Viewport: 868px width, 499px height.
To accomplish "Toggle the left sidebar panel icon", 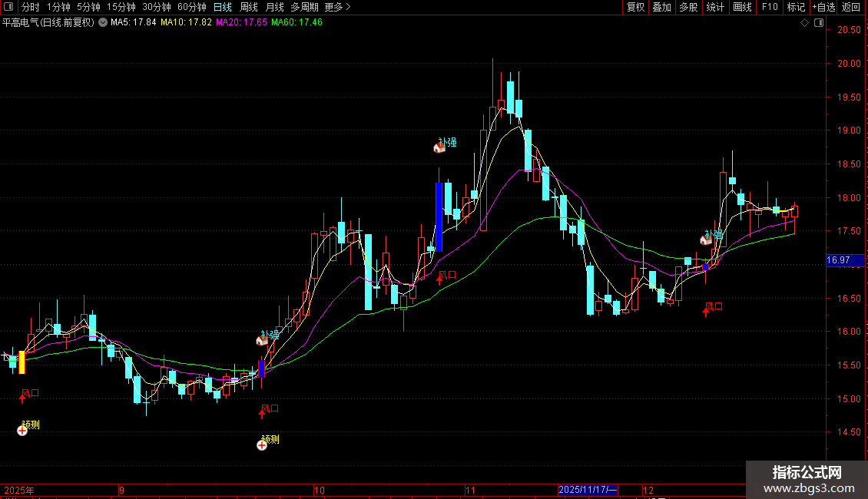I will [x=8, y=7].
